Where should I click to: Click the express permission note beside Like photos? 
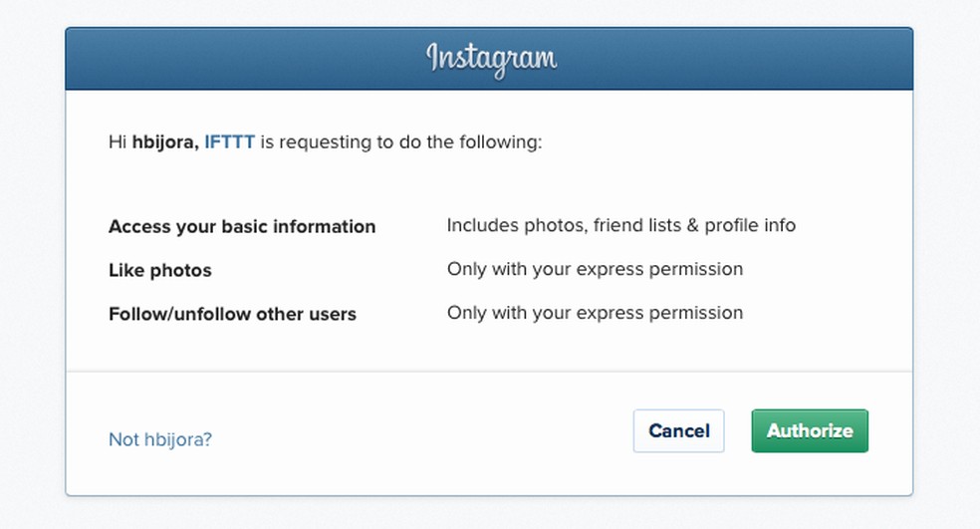pyautogui.click(x=595, y=269)
